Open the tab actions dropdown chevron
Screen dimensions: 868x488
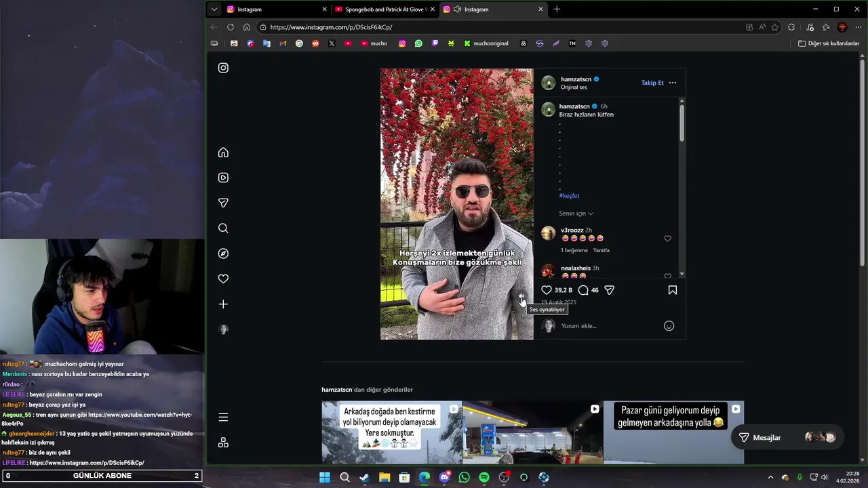point(214,9)
